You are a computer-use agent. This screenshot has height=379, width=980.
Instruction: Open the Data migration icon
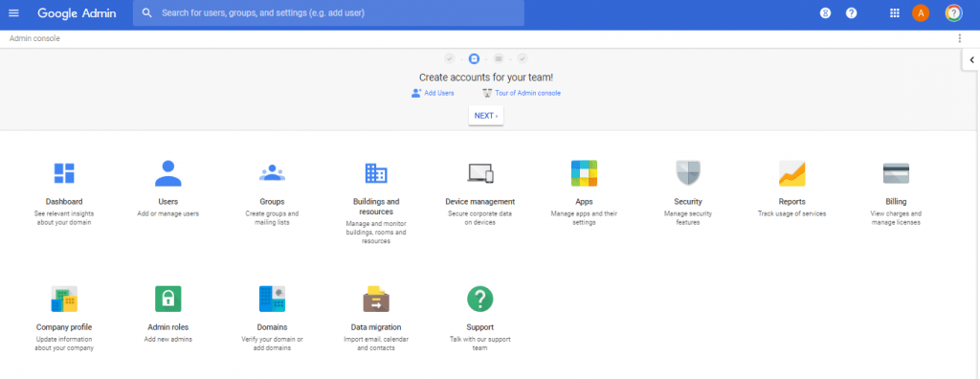pos(376,299)
